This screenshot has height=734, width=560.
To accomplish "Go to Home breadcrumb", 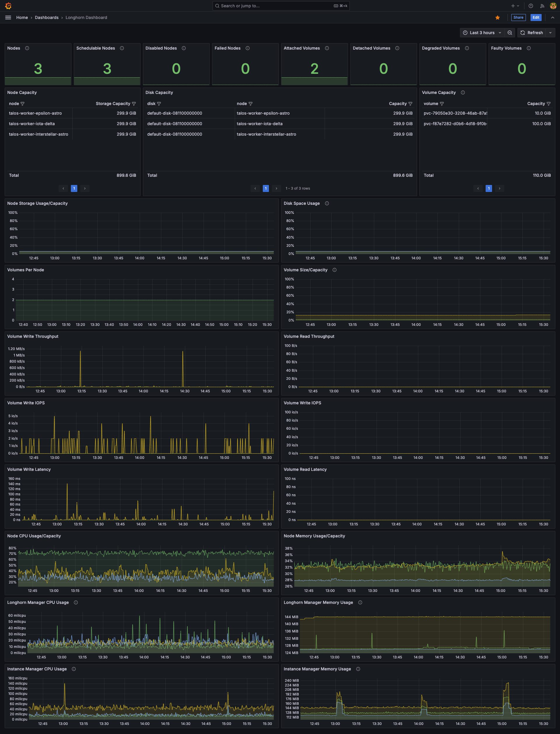I will [x=22, y=18].
